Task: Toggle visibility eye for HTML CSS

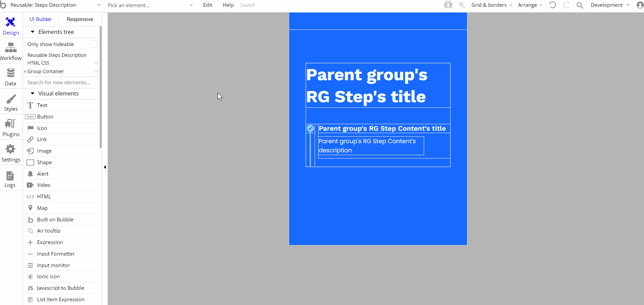Action: click(x=96, y=63)
